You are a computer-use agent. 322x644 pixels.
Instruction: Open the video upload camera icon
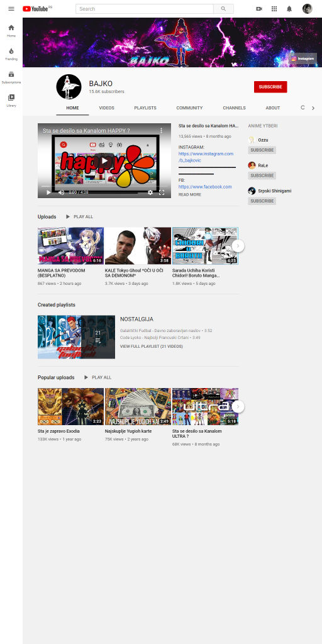258,9
